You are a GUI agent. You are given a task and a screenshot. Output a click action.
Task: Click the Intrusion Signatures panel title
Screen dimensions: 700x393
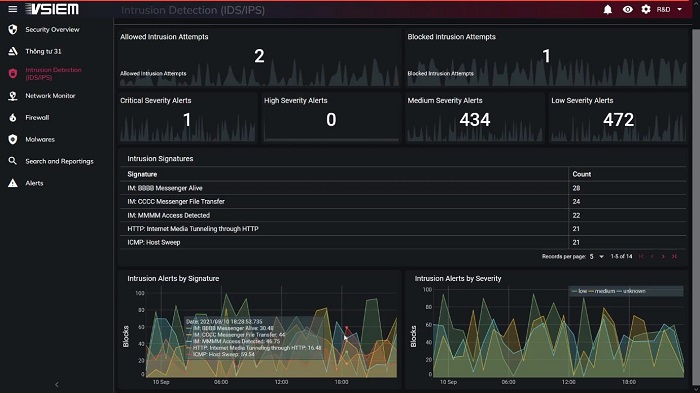coord(160,159)
